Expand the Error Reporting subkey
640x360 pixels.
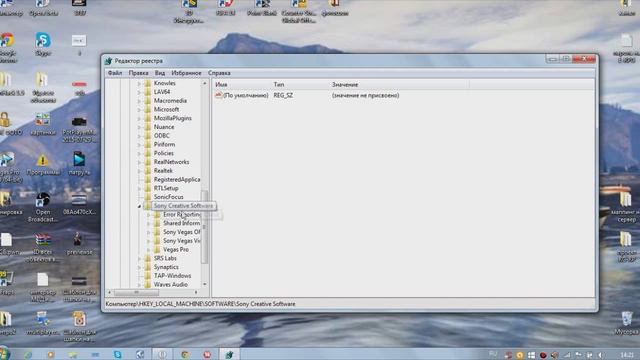tap(149, 215)
